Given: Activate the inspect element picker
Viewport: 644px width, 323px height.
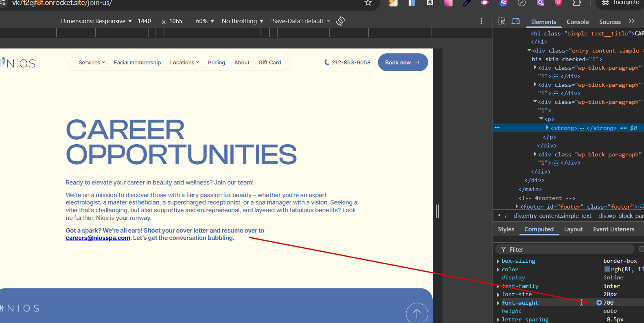Looking at the screenshot, I should pyautogui.click(x=502, y=21).
